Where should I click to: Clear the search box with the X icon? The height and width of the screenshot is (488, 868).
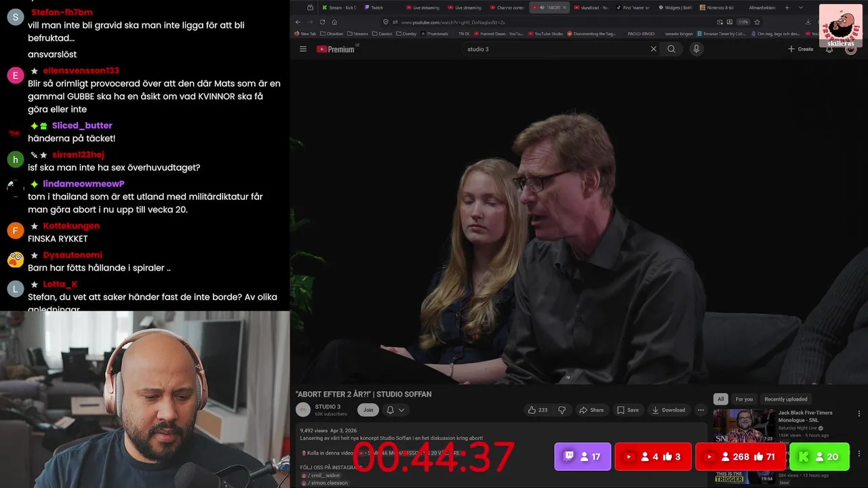[x=654, y=49]
